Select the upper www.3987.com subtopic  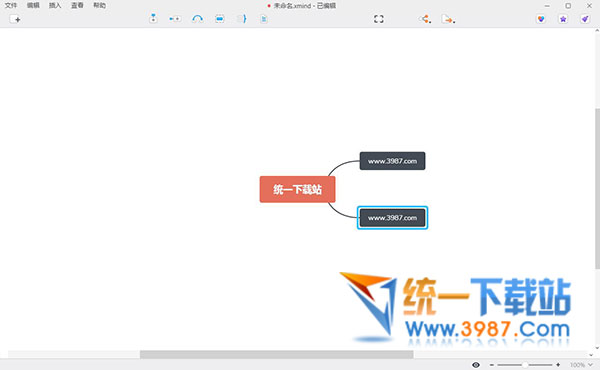[x=392, y=161]
